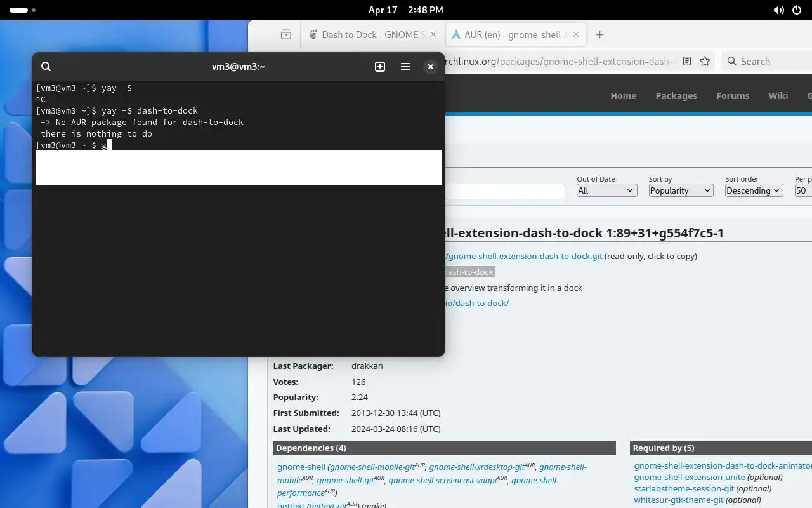
Task: Open a new browser tab
Action: coord(599,35)
